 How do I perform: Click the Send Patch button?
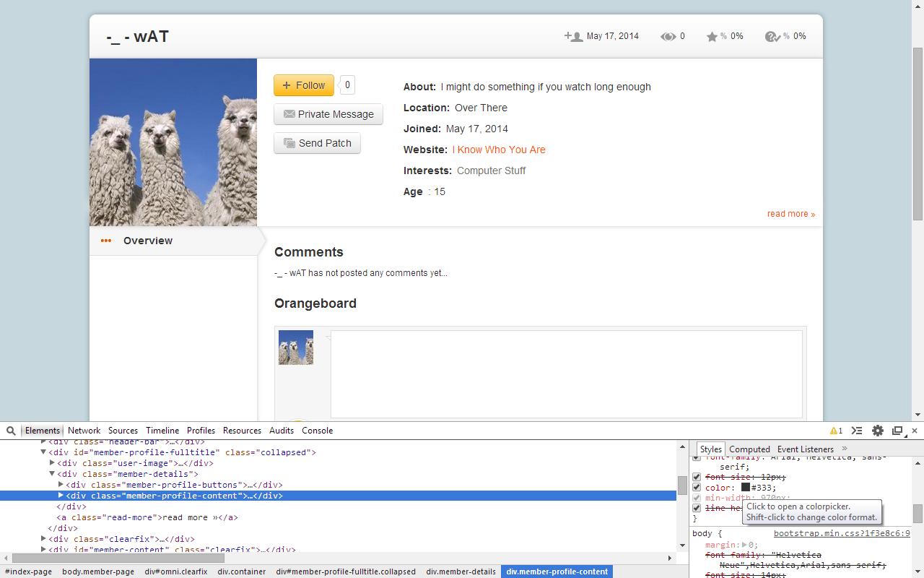point(317,143)
